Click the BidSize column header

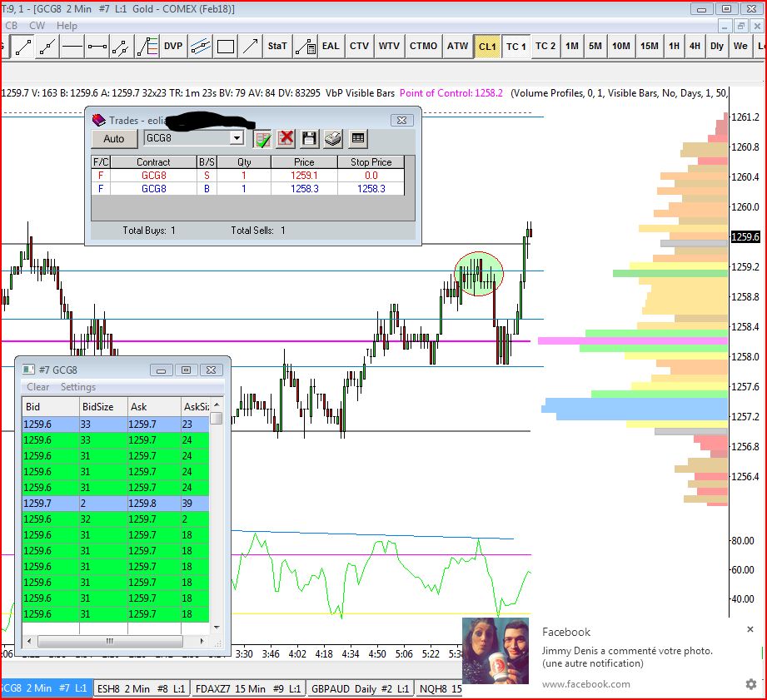pos(103,407)
